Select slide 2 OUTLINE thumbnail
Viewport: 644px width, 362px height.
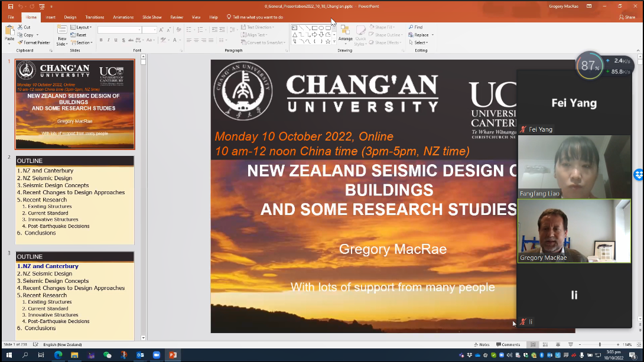[x=75, y=200]
